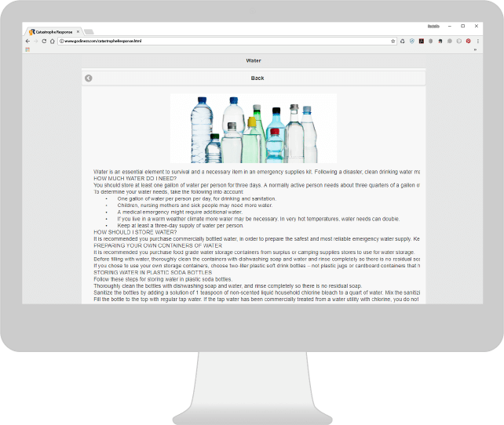The height and width of the screenshot is (425, 504).
Task: Open the Evernote elephant extension
Action: (440, 41)
